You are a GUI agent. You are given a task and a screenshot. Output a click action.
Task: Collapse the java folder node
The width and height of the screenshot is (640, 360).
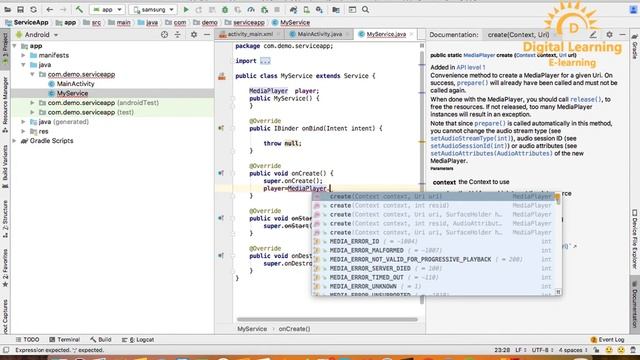(24, 65)
